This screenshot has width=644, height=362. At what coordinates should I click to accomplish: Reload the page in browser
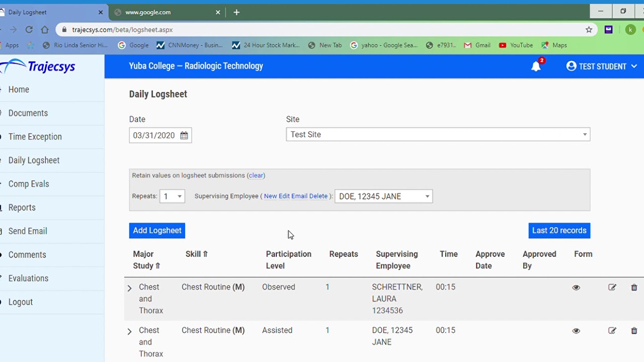[29, 30]
